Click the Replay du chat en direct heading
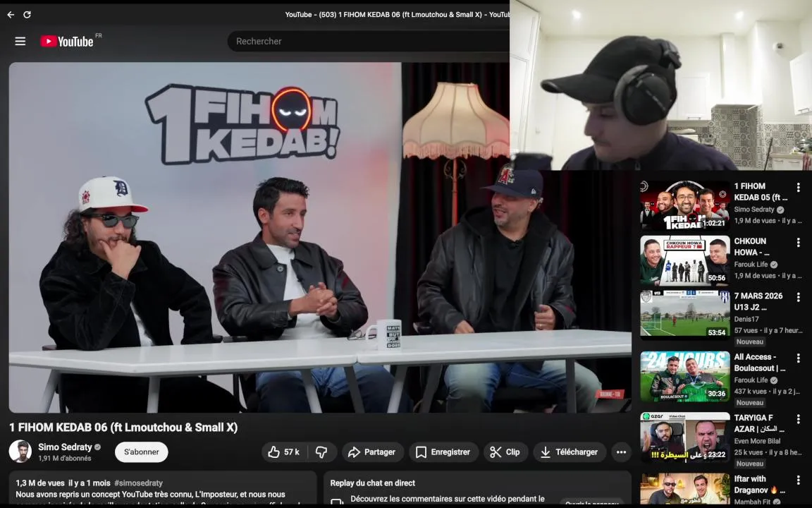Image resolution: width=812 pixels, height=508 pixels. pos(373,483)
